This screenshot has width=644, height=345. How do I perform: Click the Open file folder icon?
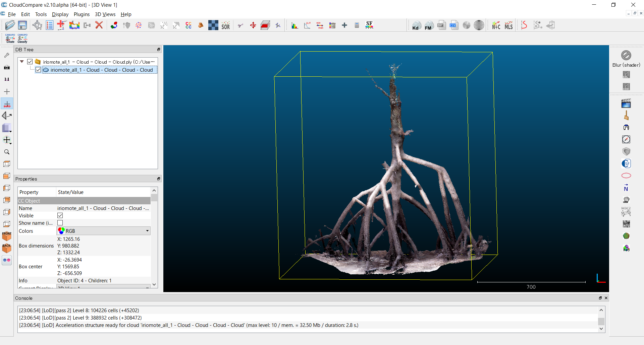tap(10, 25)
